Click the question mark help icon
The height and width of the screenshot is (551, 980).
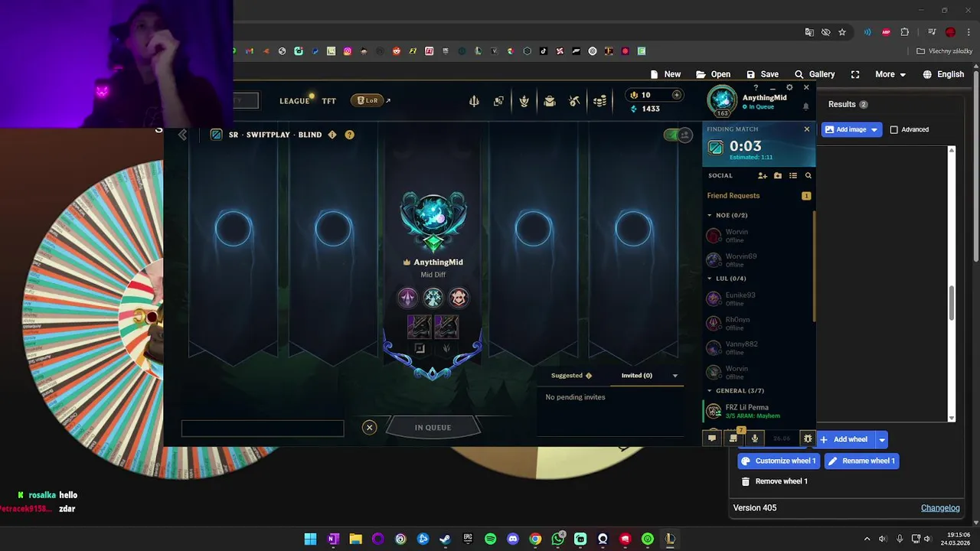[x=756, y=88]
